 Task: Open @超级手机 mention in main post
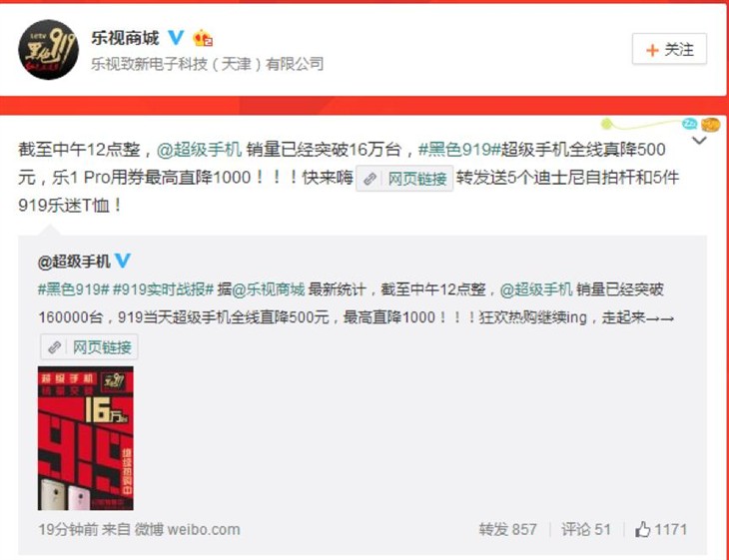click(x=199, y=149)
